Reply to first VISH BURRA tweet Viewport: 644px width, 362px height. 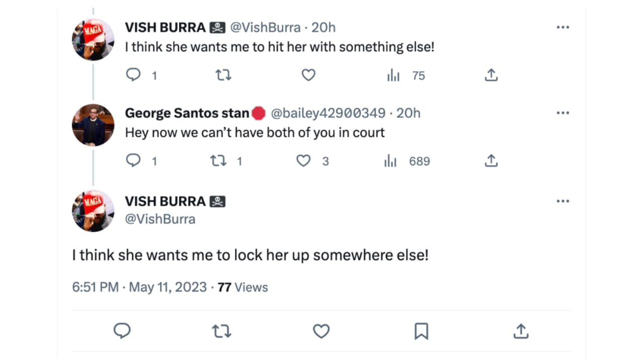[x=133, y=75]
